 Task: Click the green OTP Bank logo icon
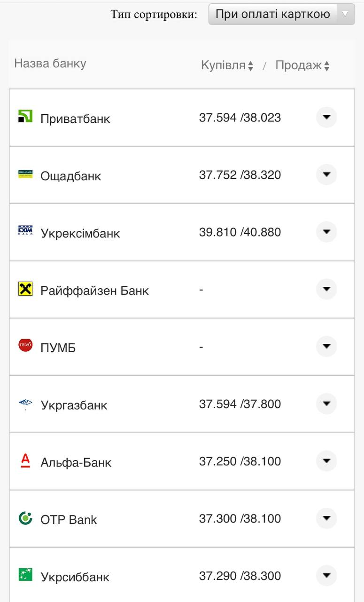point(25,518)
